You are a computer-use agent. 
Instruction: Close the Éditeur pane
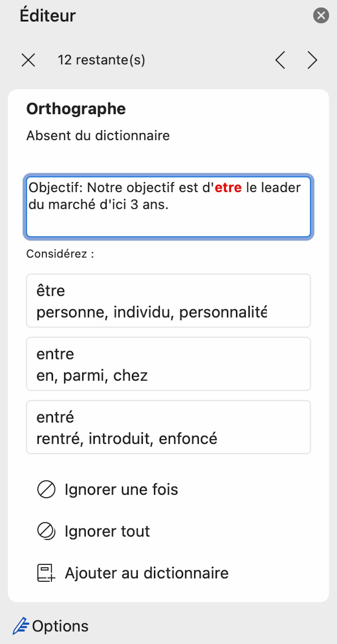click(x=321, y=16)
